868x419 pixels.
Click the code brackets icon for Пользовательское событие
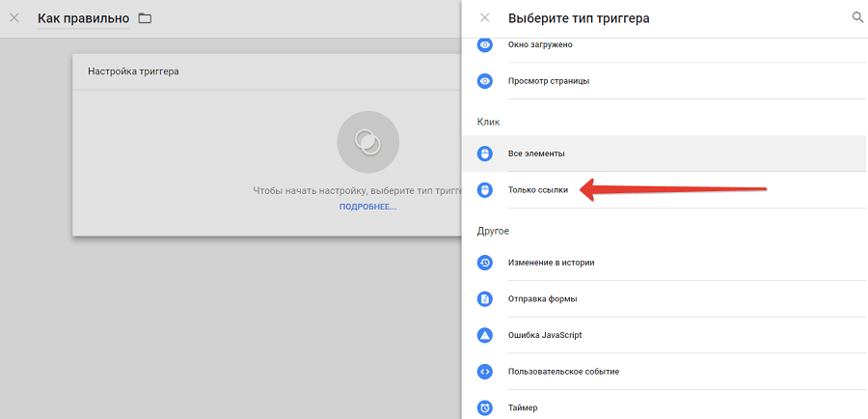tap(485, 371)
